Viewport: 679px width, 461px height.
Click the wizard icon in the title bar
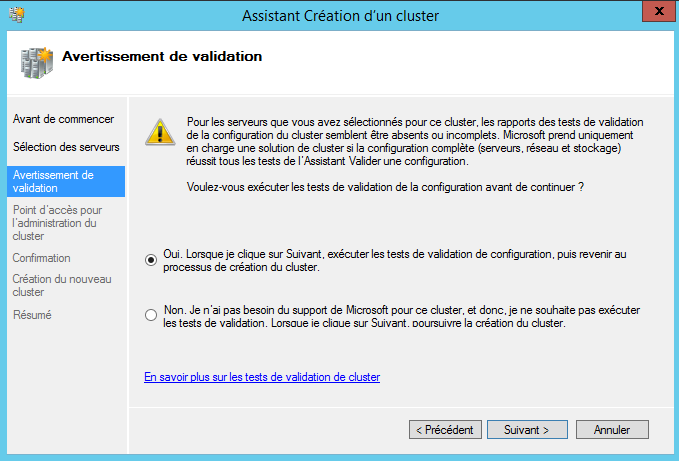click(15, 15)
